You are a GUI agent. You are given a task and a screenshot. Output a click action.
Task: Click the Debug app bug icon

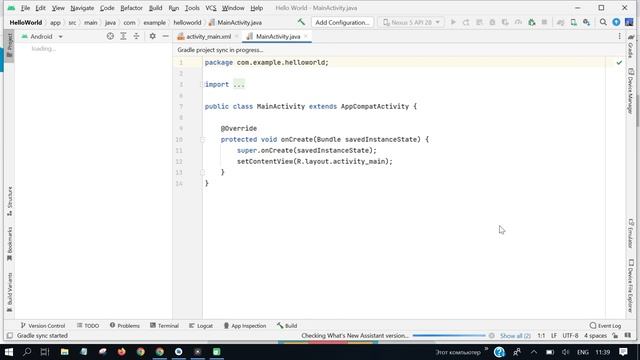492,22
